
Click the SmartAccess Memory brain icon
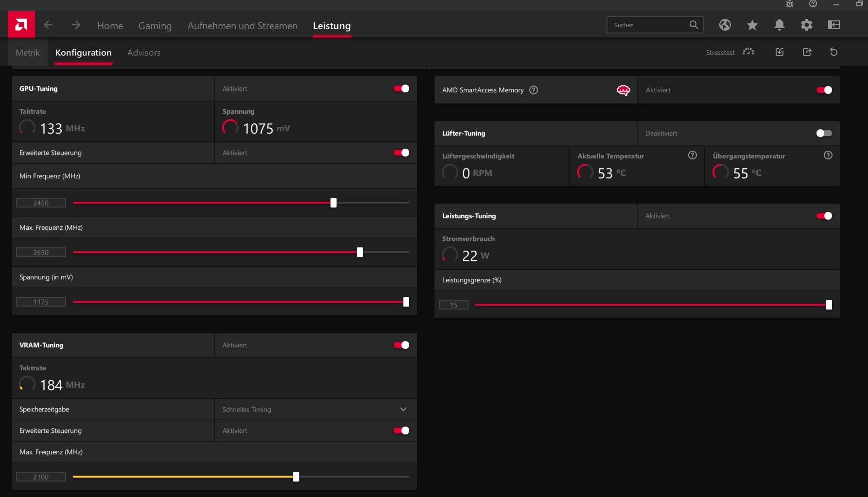pos(624,90)
